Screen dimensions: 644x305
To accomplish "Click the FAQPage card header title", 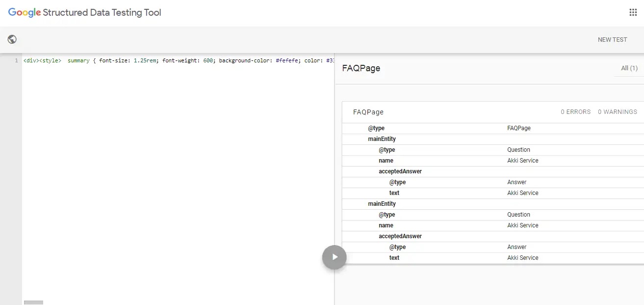I will click(368, 112).
